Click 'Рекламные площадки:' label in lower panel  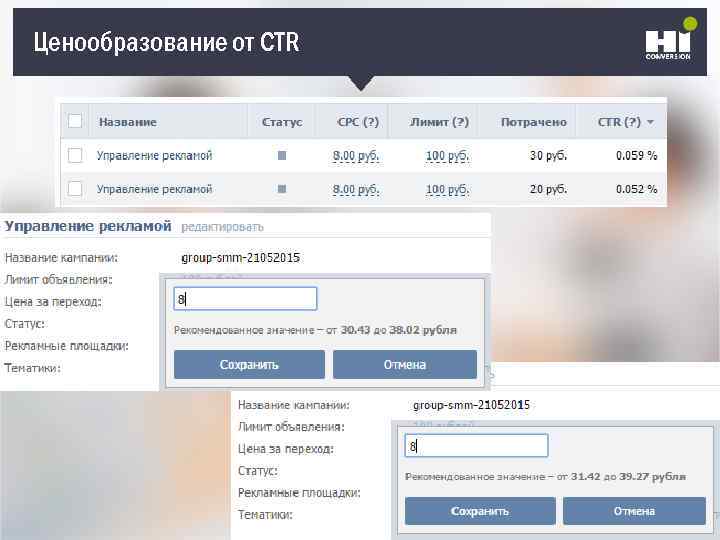click(x=299, y=493)
